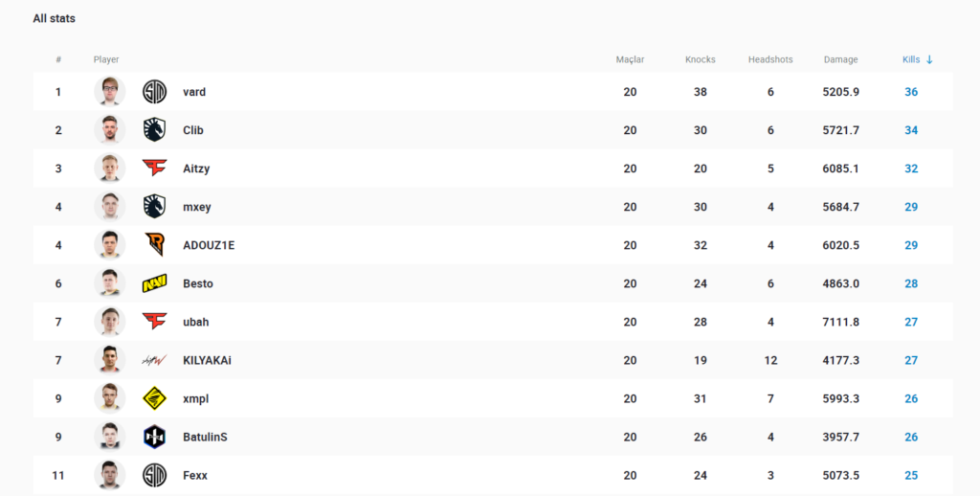The image size is (980, 496).
Task: Sort table by Damage column
Action: pos(840,59)
